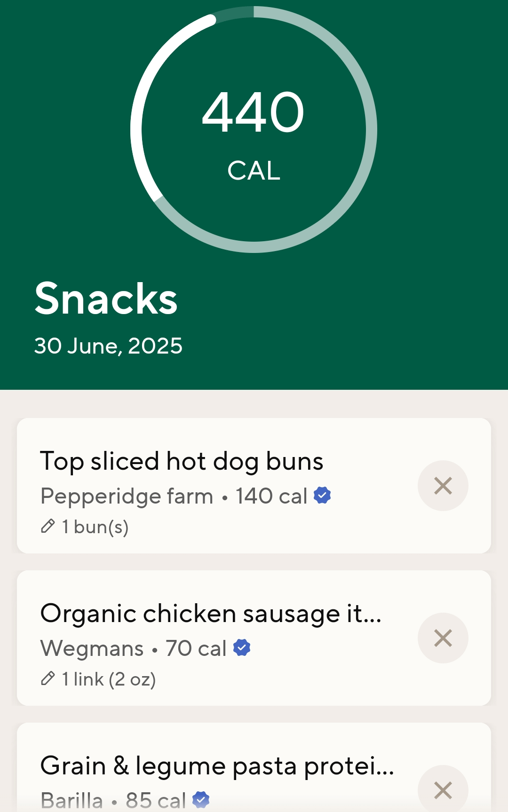
Task: Remove Top sliced hot dog buns entry
Action: [x=443, y=486]
